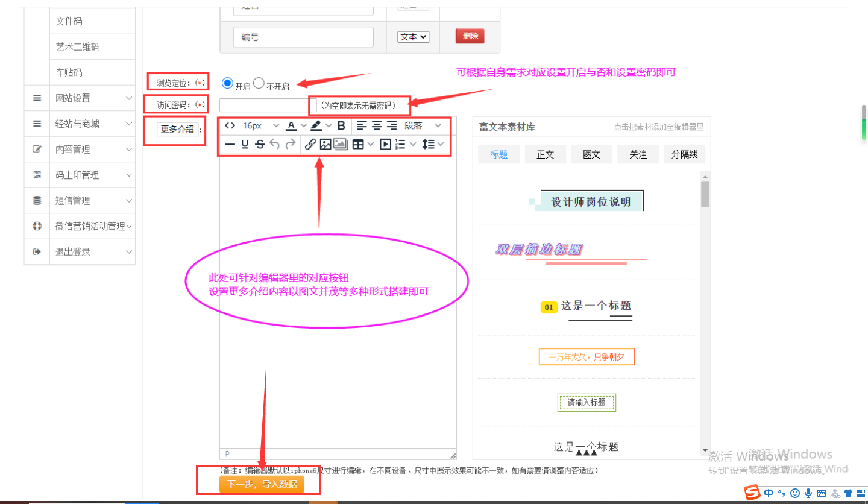Apply underline formatting to text

(x=245, y=144)
